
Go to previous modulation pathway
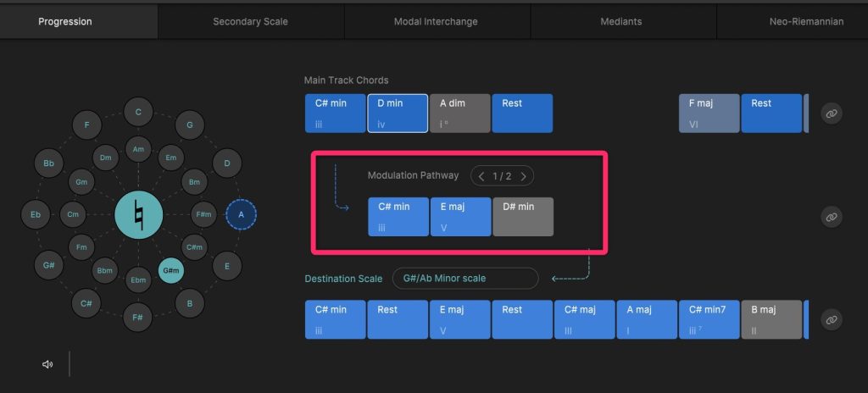(481, 176)
